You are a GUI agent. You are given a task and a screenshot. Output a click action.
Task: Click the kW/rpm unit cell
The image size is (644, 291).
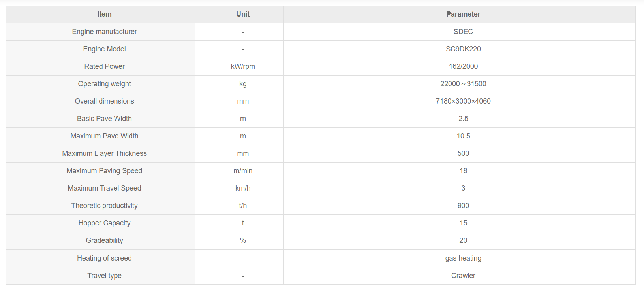243,66
